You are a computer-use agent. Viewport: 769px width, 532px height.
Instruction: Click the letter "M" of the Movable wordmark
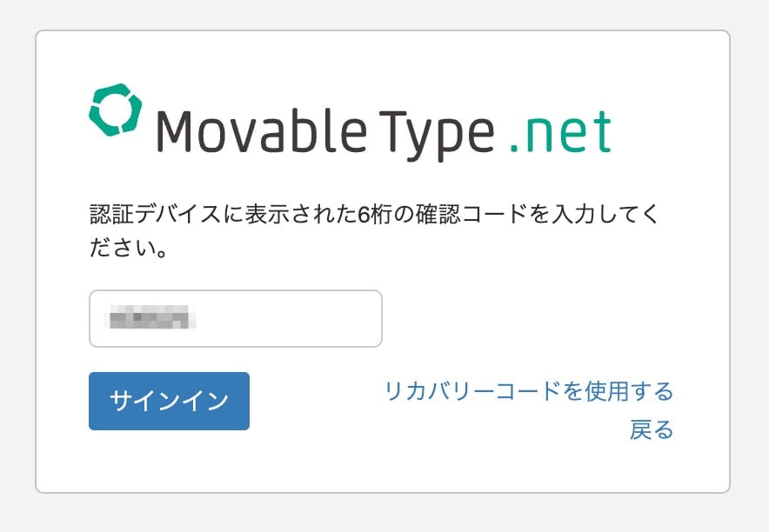tap(174, 131)
